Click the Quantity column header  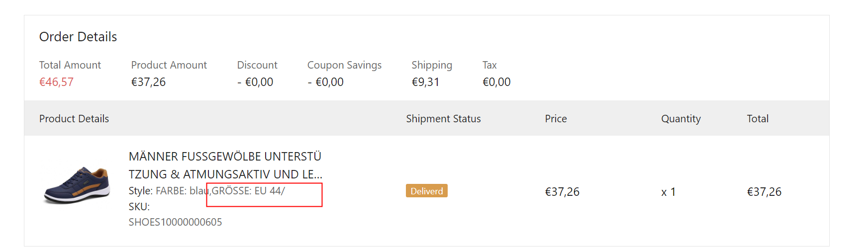(680, 119)
